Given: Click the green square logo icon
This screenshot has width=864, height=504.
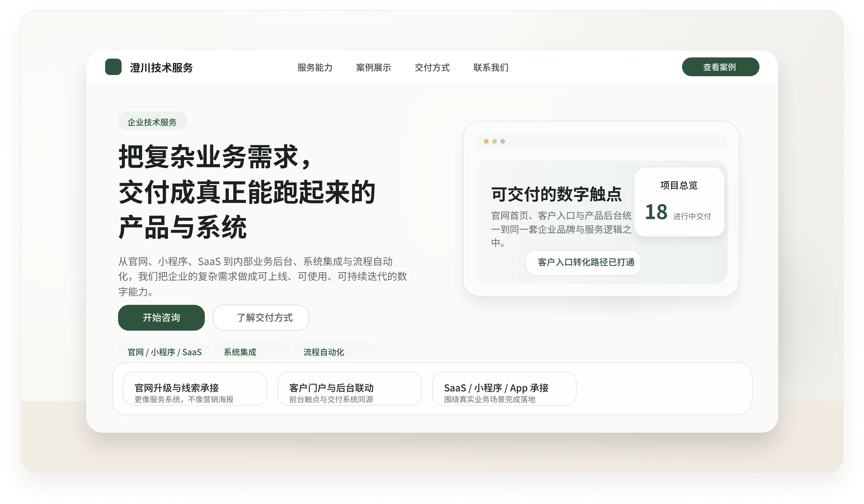Looking at the screenshot, I should (x=113, y=67).
